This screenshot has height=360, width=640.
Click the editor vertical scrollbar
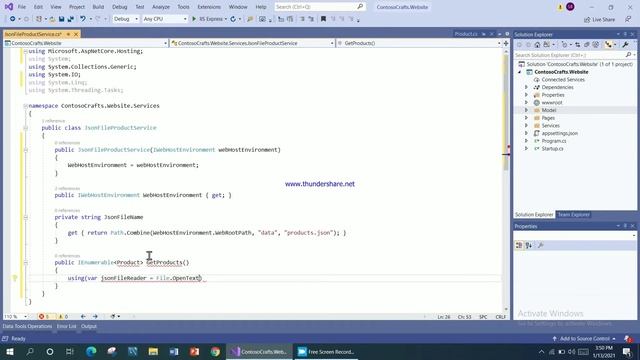(x=506, y=180)
